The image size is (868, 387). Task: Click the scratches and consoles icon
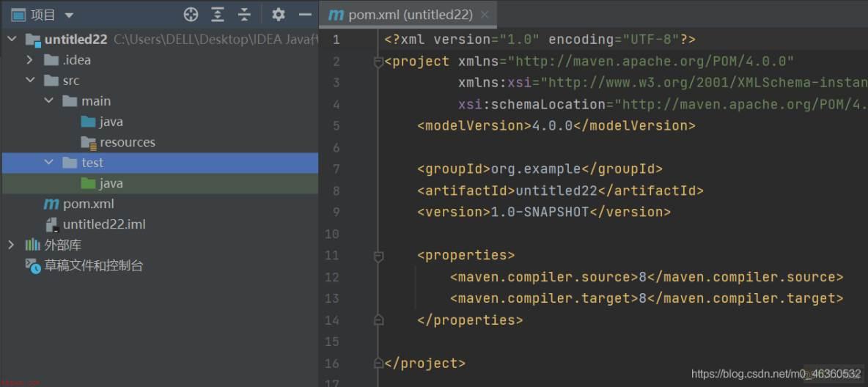[33, 266]
